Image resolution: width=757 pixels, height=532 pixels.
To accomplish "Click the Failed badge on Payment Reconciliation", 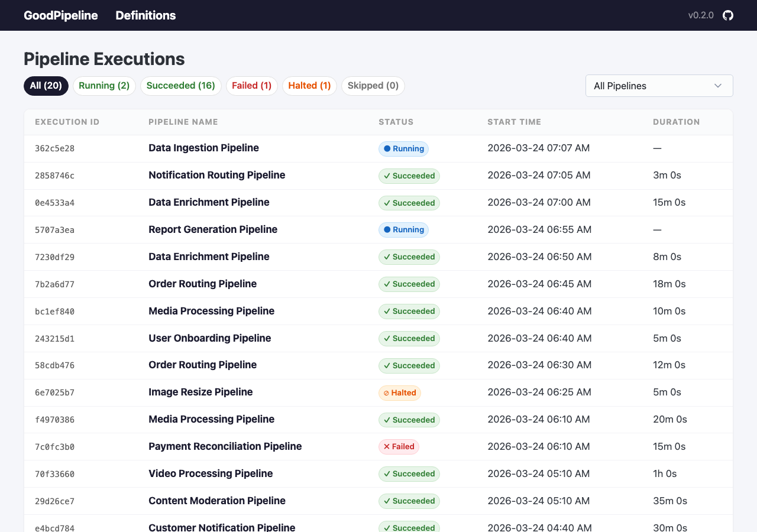I will pyautogui.click(x=399, y=447).
